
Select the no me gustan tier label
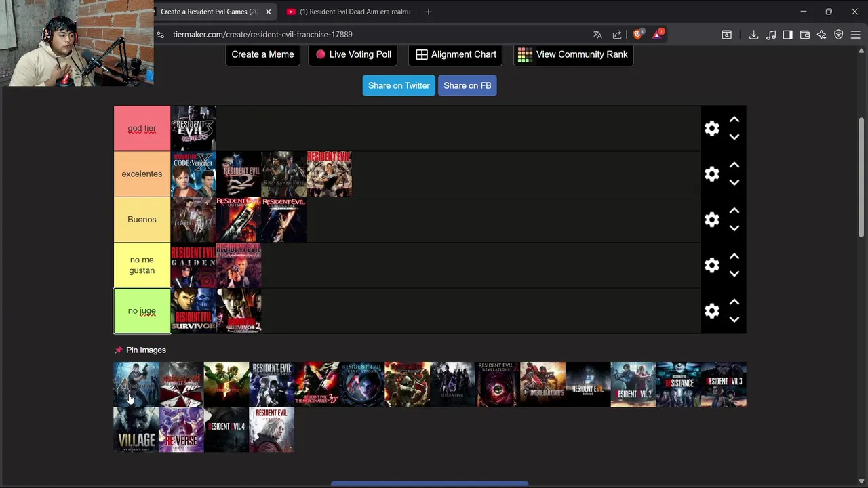142,265
